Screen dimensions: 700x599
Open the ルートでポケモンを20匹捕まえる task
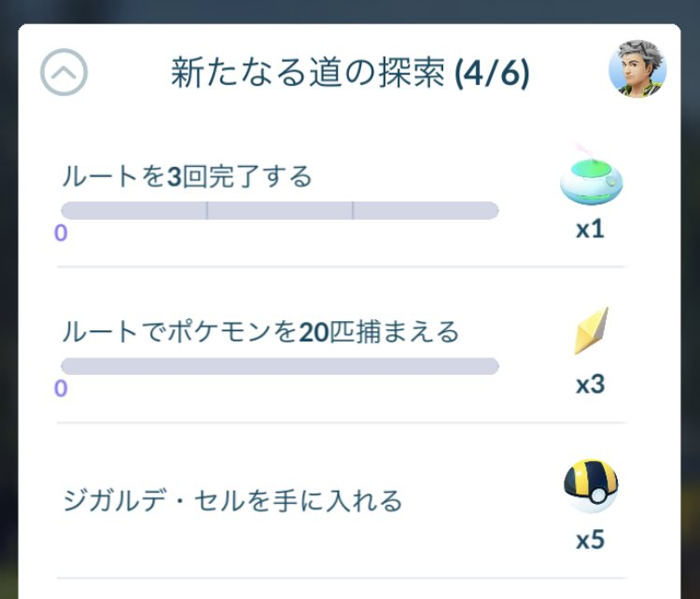tap(260, 331)
